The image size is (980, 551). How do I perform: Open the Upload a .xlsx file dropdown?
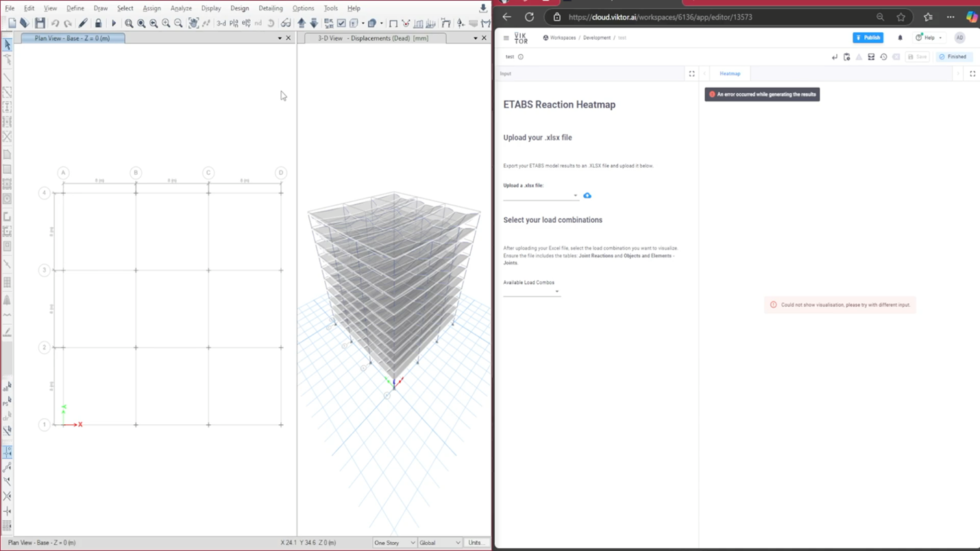click(541, 195)
